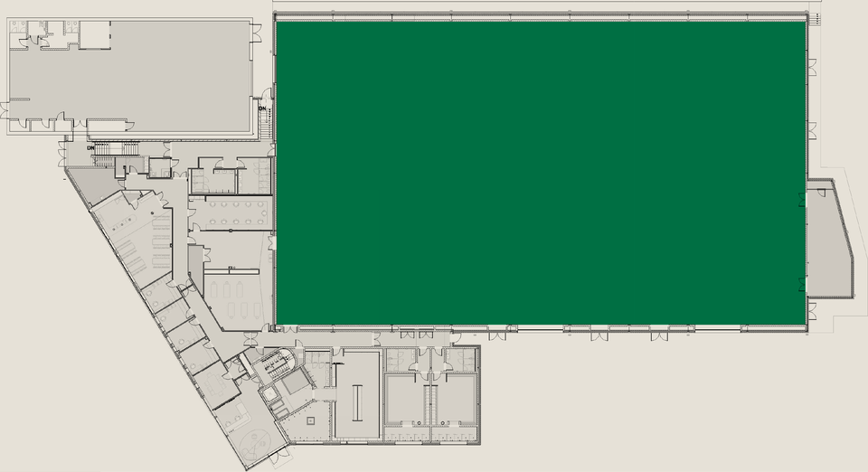This screenshot has width=868, height=472.
Task: Click the trapezoid gray room on right side
Action: point(828,239)
